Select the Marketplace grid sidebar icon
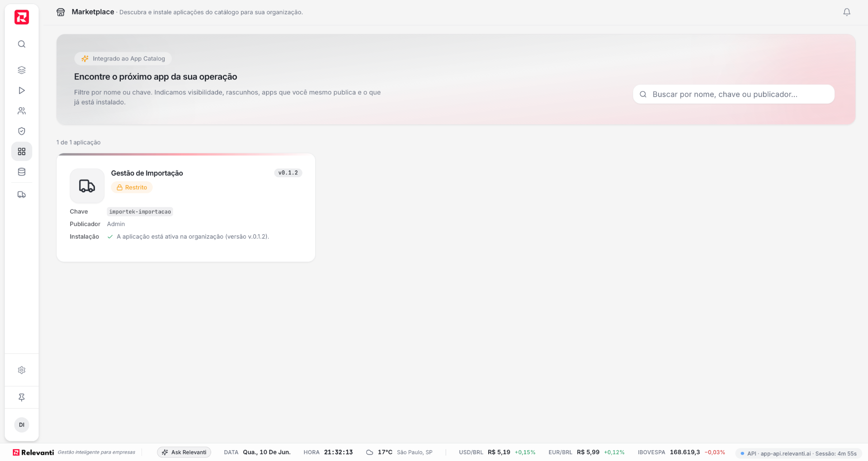The width and height of the screenshot is (868, 461). tap(22, 151)
